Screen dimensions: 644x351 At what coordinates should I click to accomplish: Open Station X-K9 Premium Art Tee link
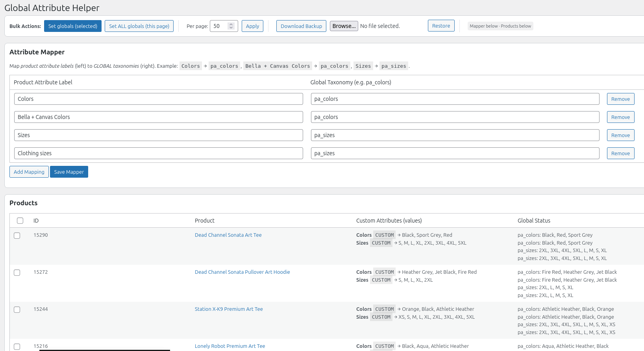tap(229, 309)
